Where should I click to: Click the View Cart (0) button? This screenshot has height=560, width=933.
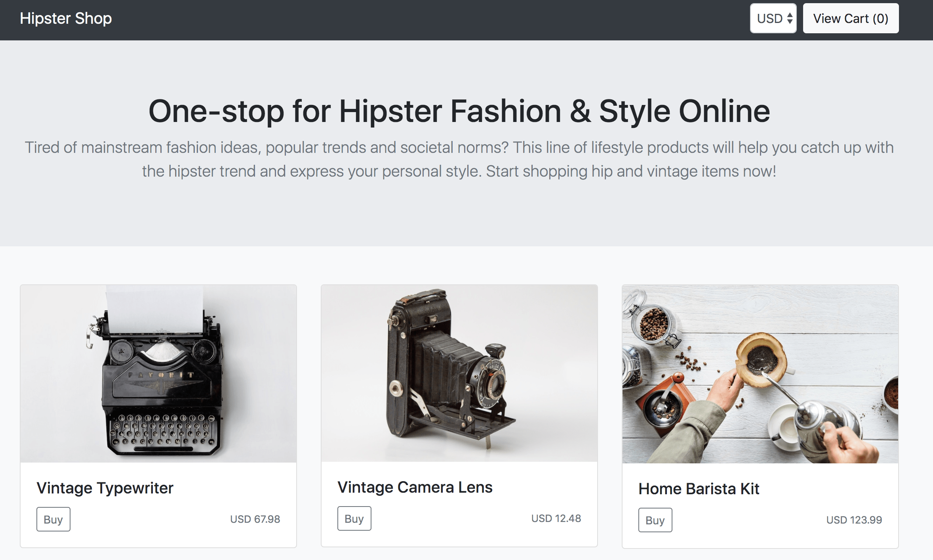(851, 18)
